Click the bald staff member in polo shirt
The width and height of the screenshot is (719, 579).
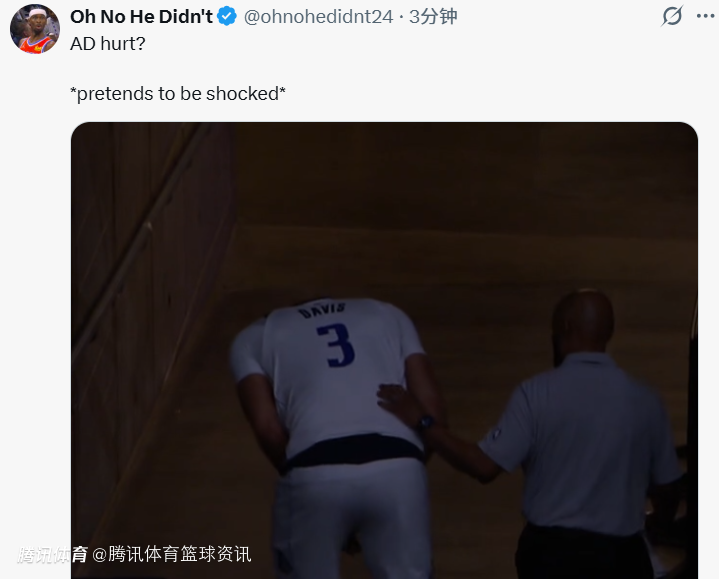(581, 433)
